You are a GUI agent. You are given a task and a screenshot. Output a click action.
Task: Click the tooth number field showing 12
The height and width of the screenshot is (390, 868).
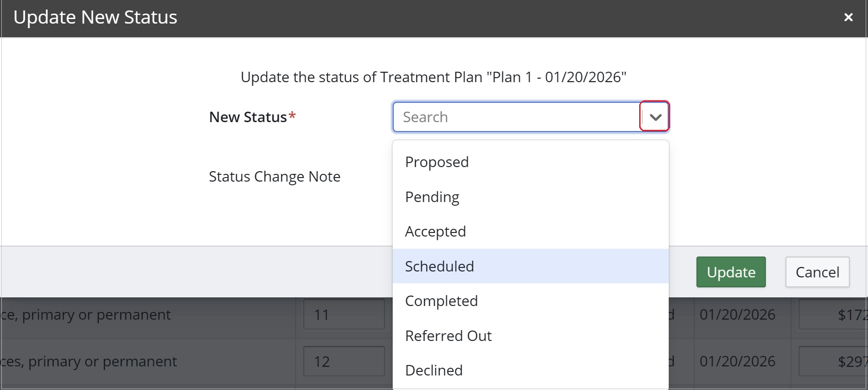click(x=344, y=361)
